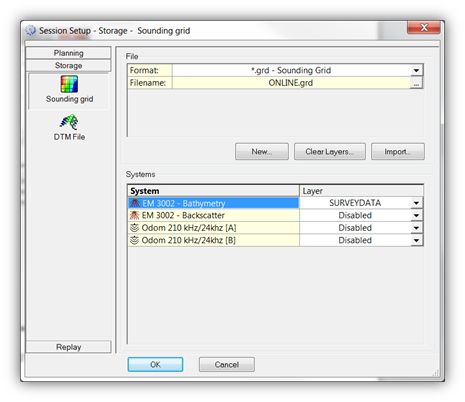Click the EM 3002 Backscatter system icon
Viewport: 465px width, 402px height.
pos(134,215)
